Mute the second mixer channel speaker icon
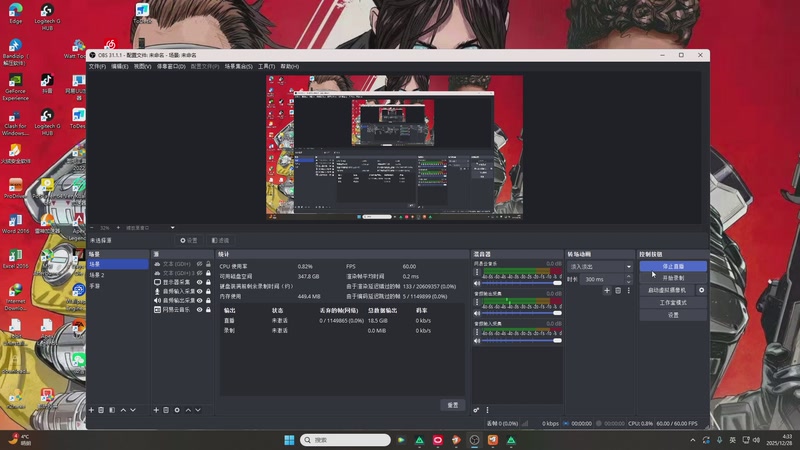Image resolution: width=800 pixels, height=450 pixels. pos(477,313)
